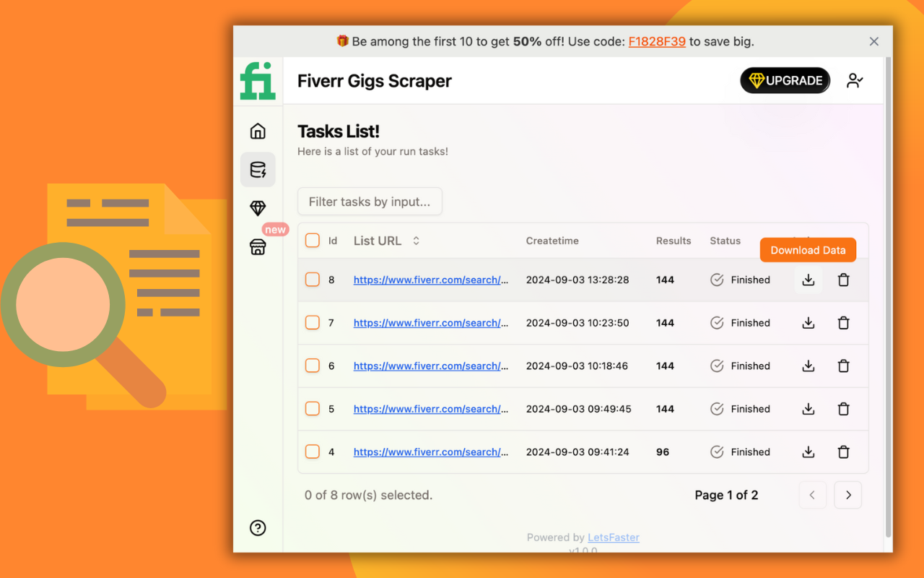This screenshot has height=578, width=924.
Task: Click '0 of 8 row(s) selected.' text
Action: coord(368,495)
